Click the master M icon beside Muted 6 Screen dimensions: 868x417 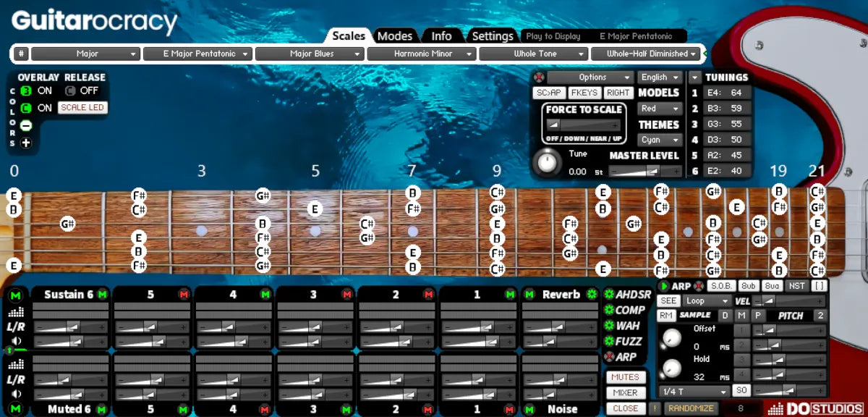16,409
